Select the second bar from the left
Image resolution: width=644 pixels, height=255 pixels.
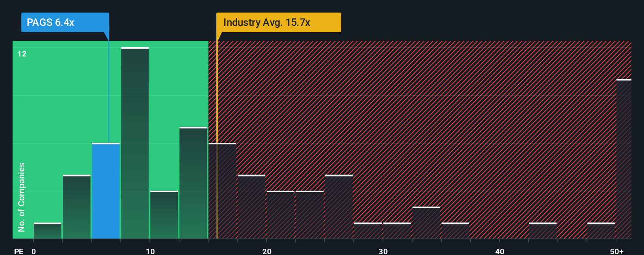[x=77, y=207]
